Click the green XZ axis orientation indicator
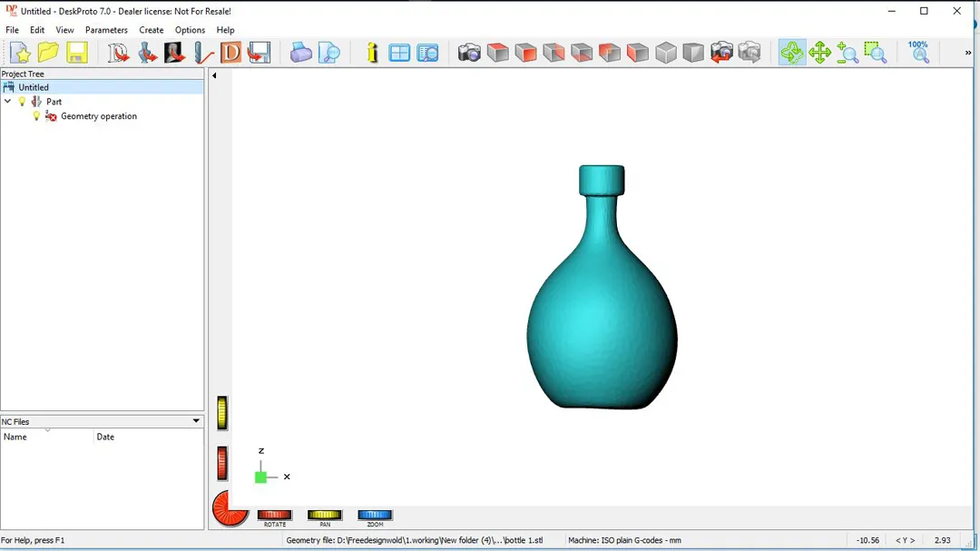 click(x=260, y=477)
